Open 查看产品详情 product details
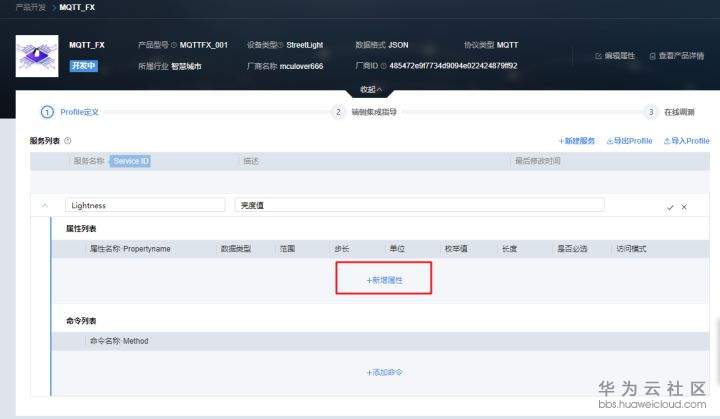Screen dimensions: 720x419 coord(677,56)
